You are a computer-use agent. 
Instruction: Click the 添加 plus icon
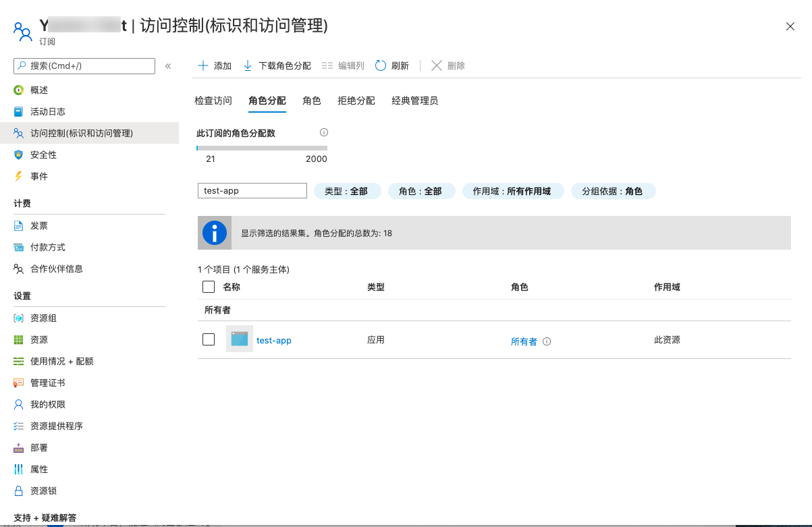tap(202, 65)
